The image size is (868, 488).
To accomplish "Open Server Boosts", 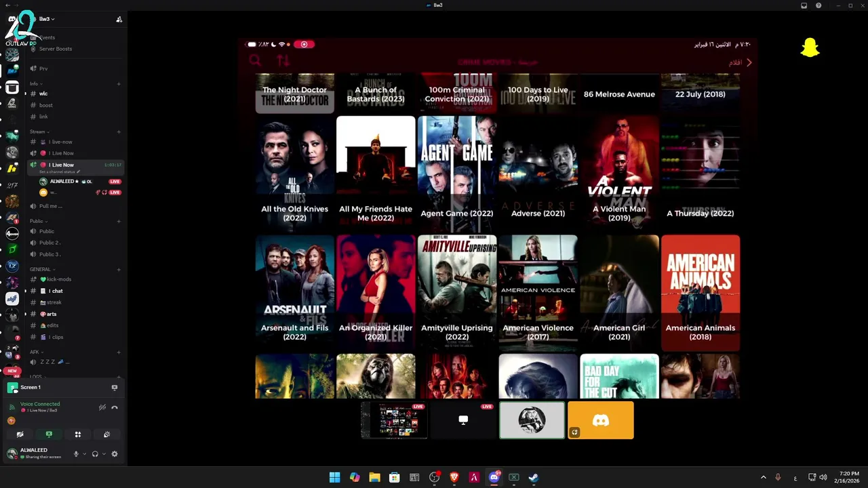I will 56,49.
